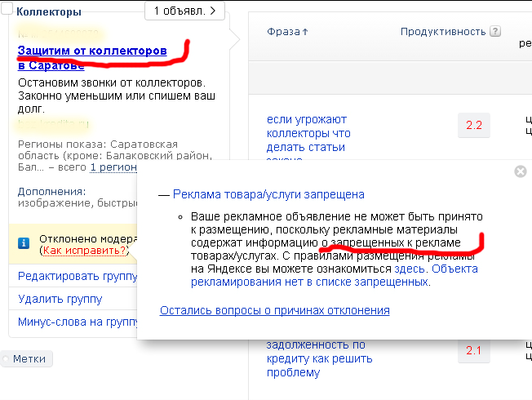
Task: Click the Продуктивность column header
Action: click(443, 32)
